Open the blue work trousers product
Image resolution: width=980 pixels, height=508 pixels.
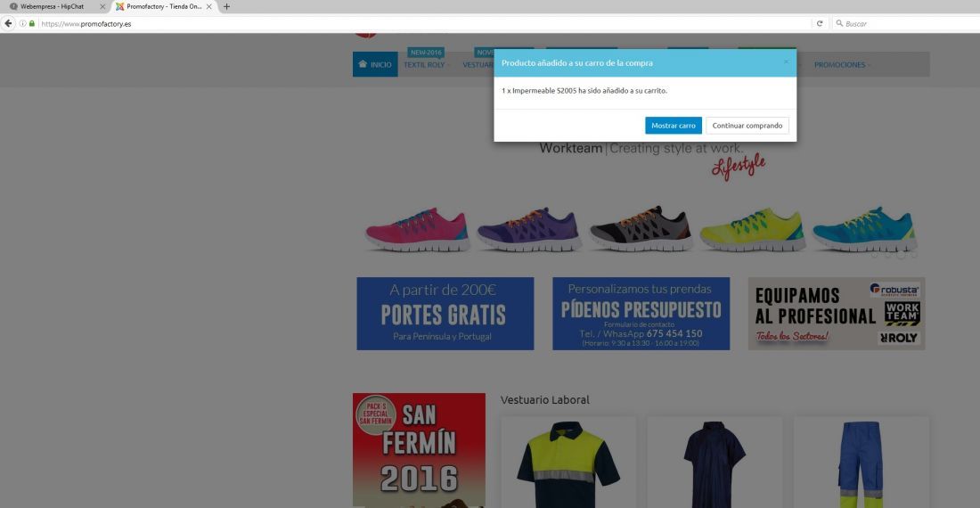[862, 463]
